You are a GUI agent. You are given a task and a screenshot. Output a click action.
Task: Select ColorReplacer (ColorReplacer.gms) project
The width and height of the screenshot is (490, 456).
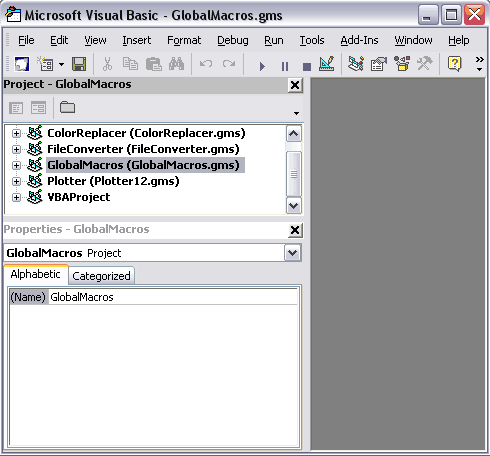pyautogui.click(x=146, y=133)
